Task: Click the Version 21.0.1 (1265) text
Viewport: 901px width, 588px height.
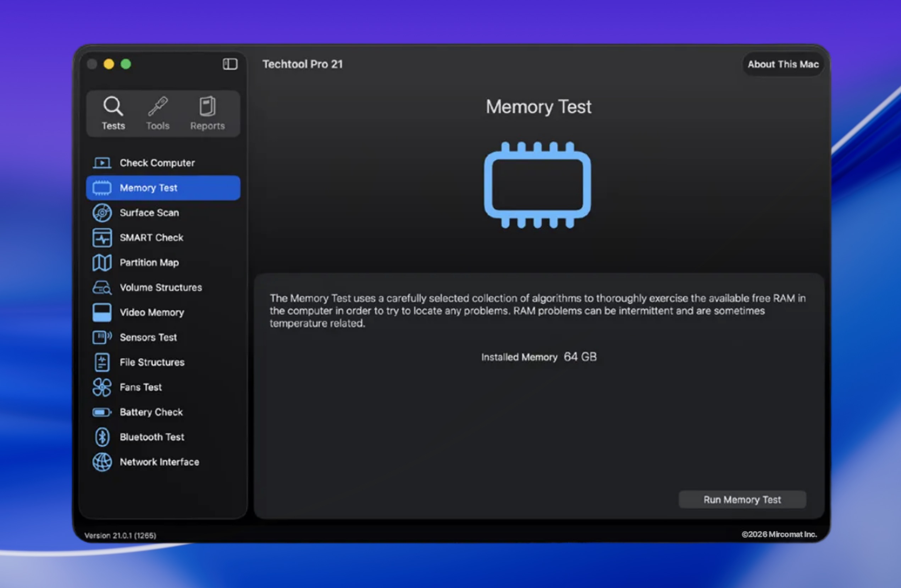Action: click(120, 536)
